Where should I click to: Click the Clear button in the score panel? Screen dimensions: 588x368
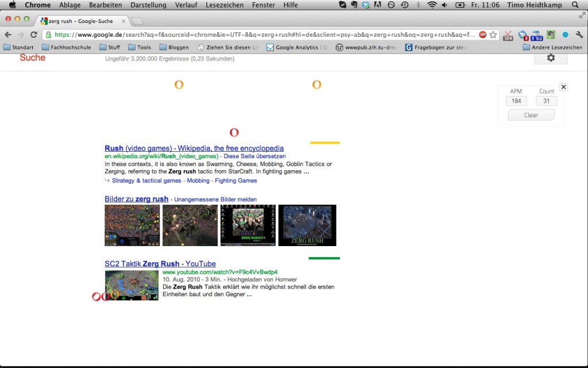[531, 115]
